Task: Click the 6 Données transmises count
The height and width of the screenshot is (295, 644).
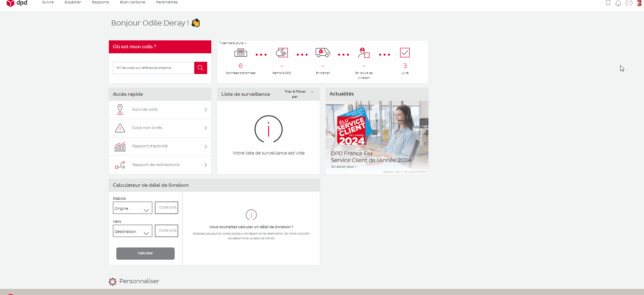Action: (241, 66)
